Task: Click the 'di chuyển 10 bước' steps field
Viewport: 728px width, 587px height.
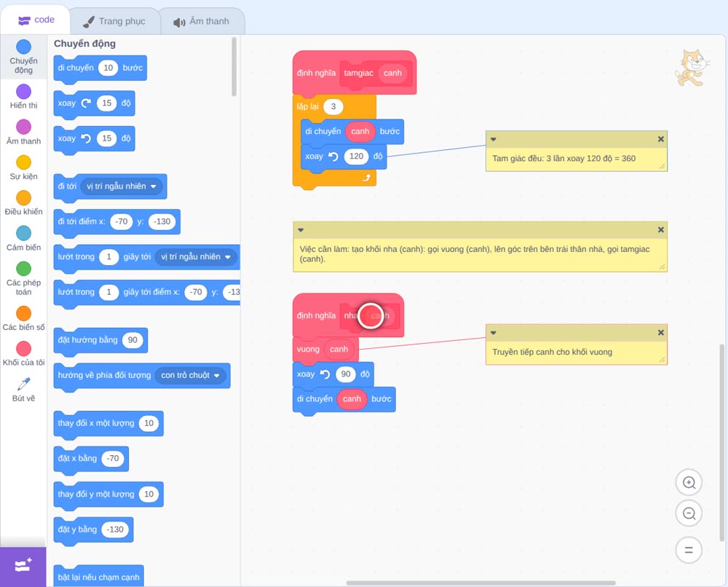Action: point(108,68)
